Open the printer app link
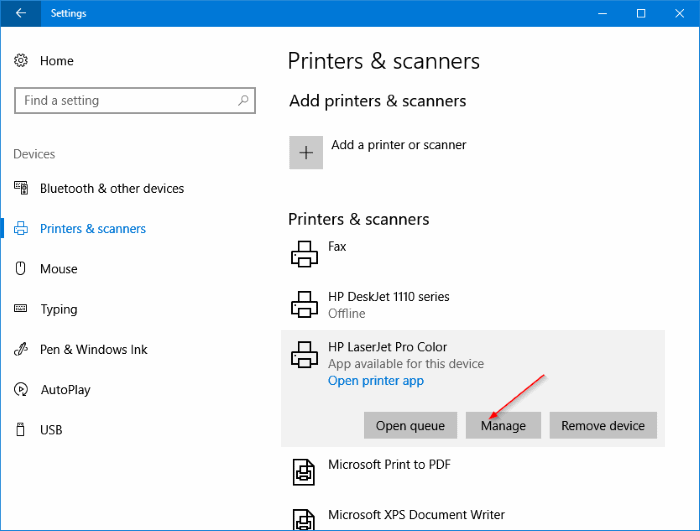700x531 pixels. click(x=376, y=381)
